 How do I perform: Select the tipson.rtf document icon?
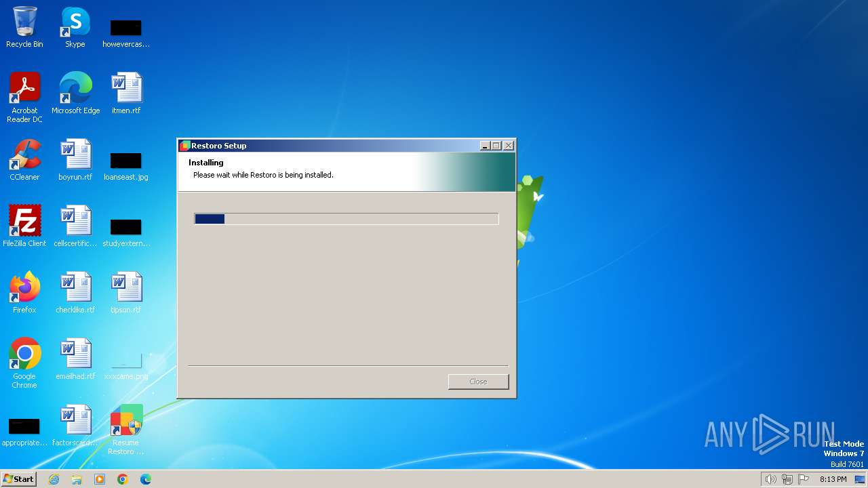126,292
